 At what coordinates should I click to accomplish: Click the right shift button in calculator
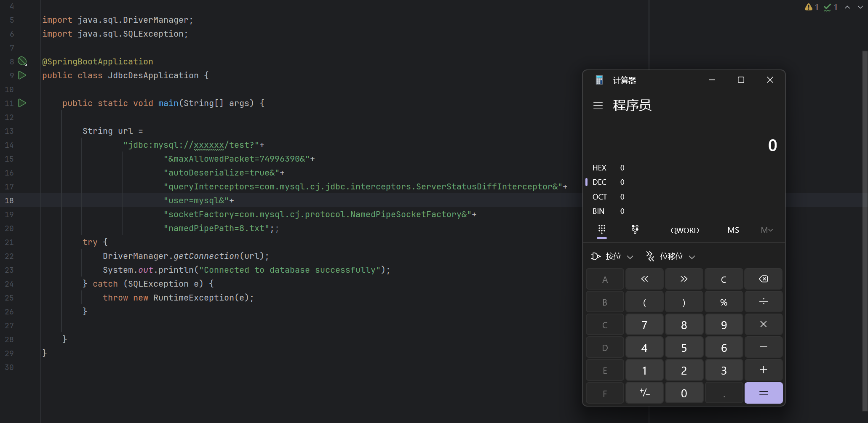click(684, 279)
